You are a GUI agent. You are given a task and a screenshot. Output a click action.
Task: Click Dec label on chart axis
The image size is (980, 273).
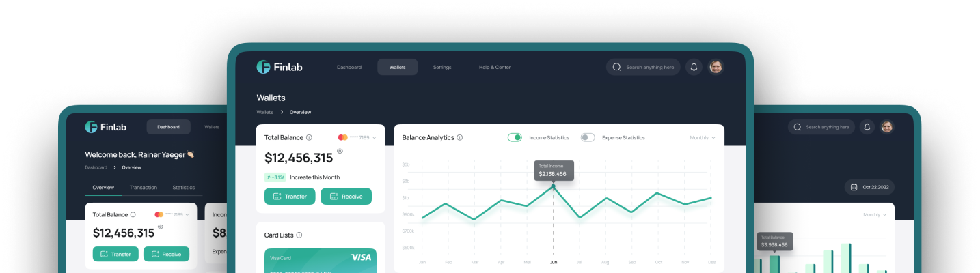pos(711,262)
